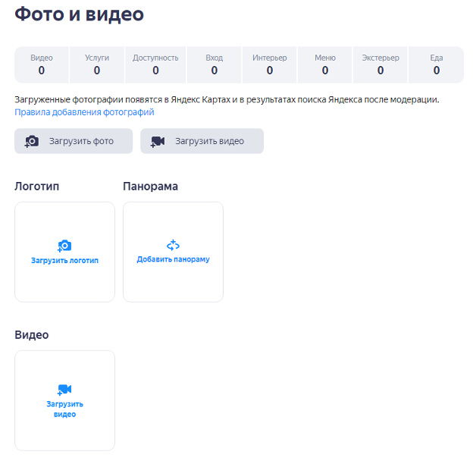This screenshot has height=461, width=476.
Task: Select the Услуги category tab
Action: pyautogui.click(x=97, y=64)
